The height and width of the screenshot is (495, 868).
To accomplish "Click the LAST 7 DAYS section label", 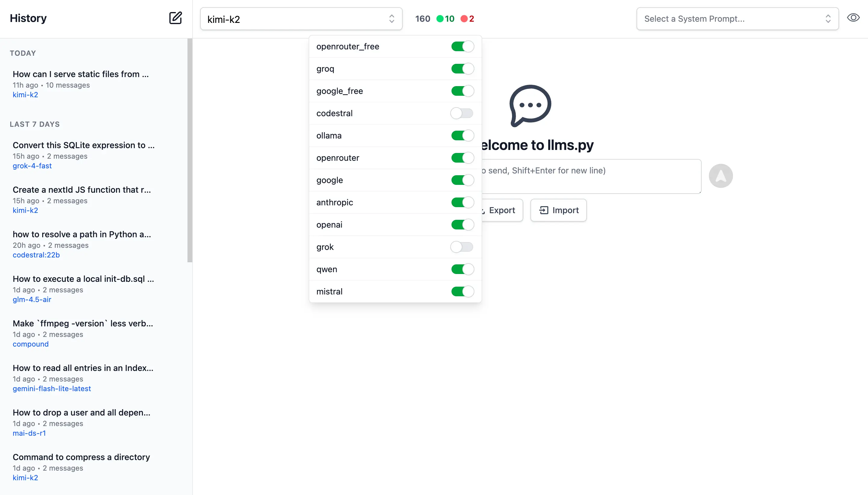I will click(x=35, y=124).
